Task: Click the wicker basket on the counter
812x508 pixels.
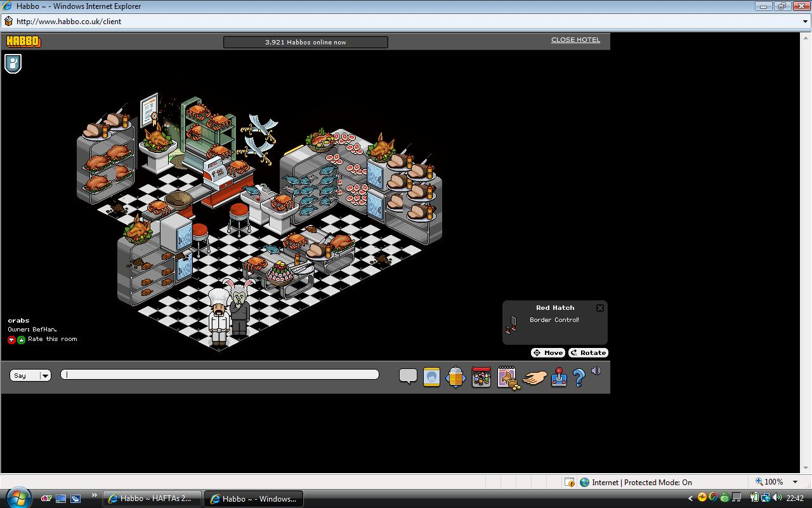Action: (179, 200)
